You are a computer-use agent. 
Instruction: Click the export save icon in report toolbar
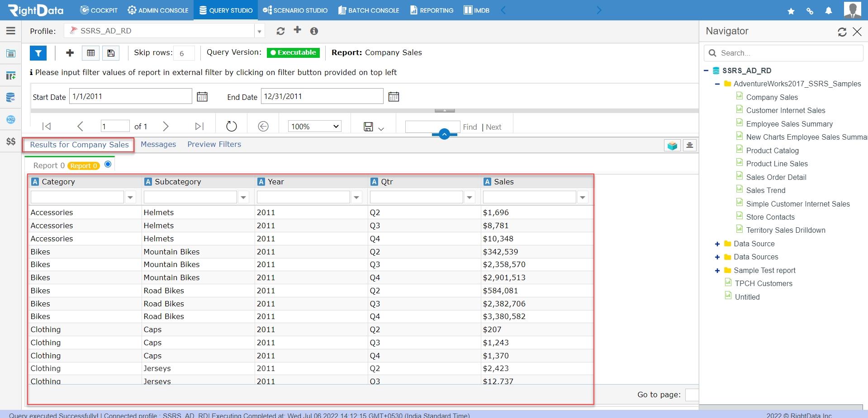point(369,127)
